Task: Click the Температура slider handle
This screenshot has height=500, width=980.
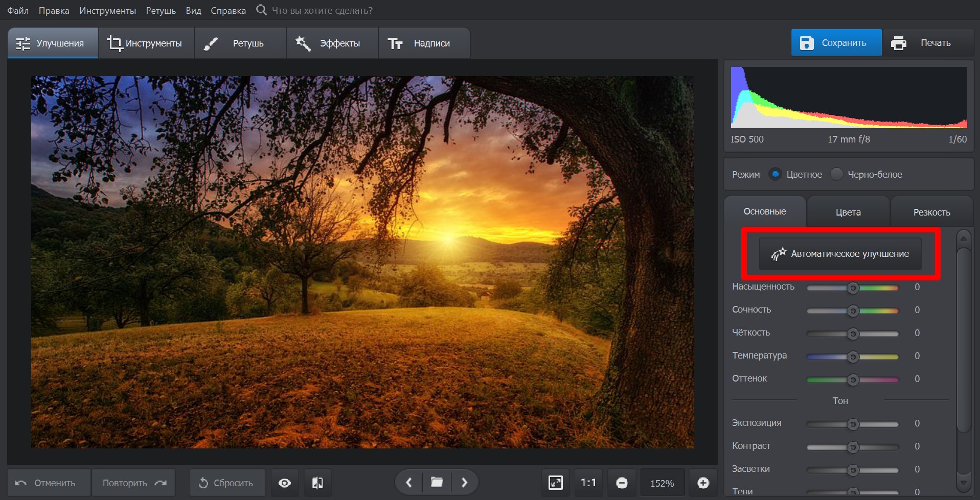Action: pos(853,357)
